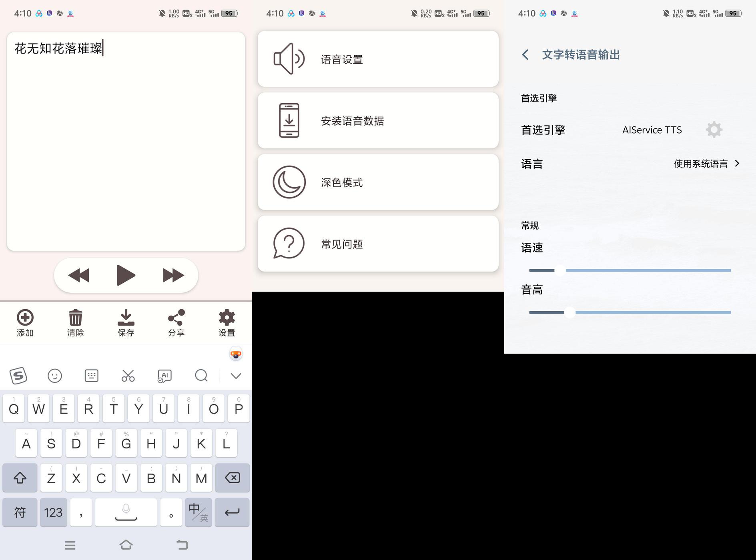
Task: Tap the keyboard enter return key
Action: (232, 512)
